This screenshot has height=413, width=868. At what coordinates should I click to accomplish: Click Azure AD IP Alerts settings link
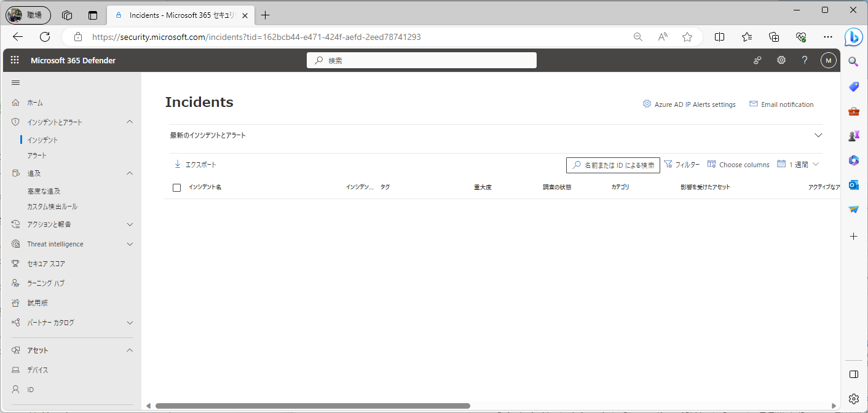point(689,104)
